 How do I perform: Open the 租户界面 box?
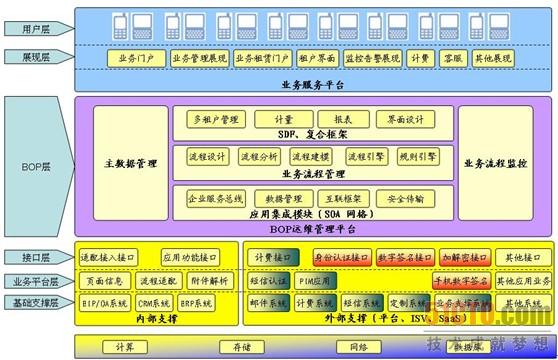click(317, 58)
